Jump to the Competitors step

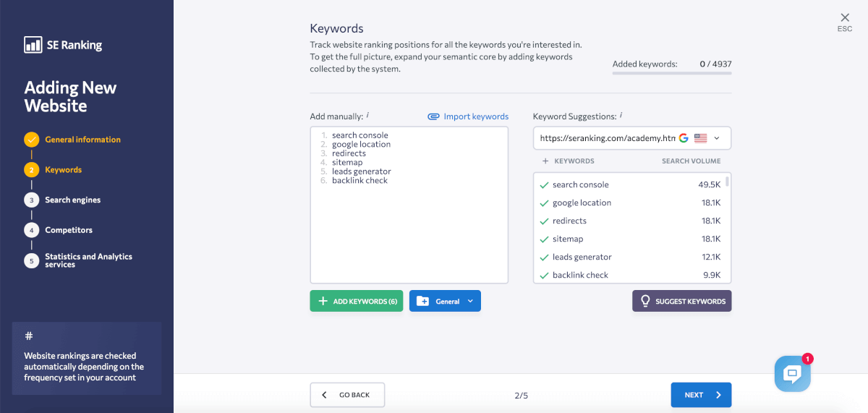click(x=69, y=230)
